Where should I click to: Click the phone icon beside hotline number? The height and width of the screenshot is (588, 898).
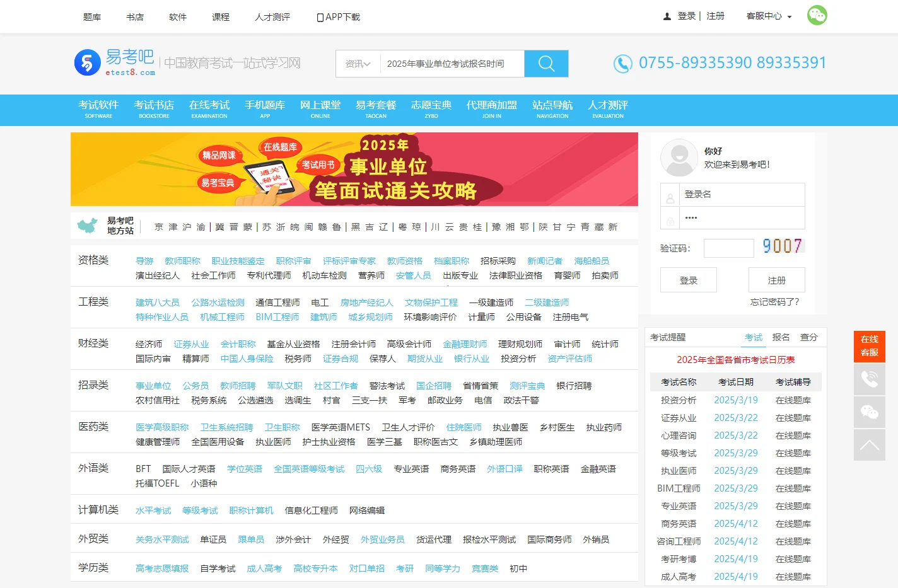[622, 64]
